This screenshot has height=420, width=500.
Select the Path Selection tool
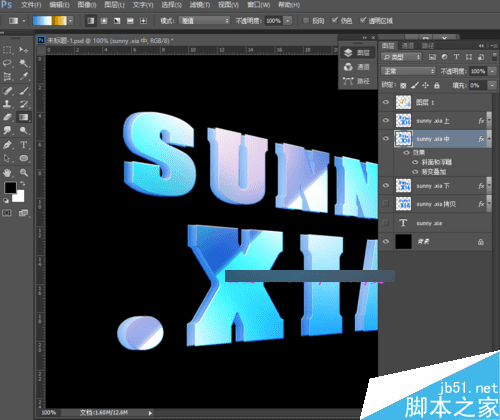click(x=7, y=158)
